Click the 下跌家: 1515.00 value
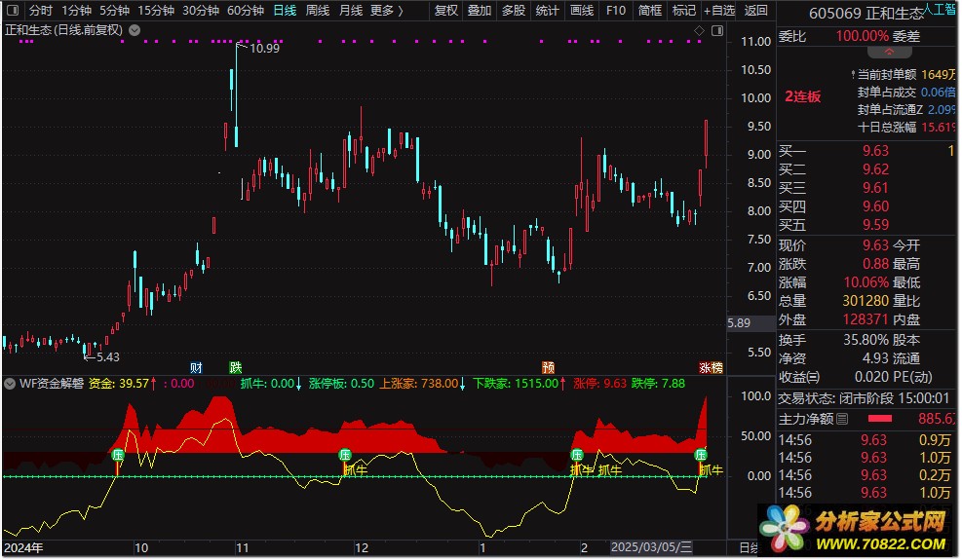 [519, 384]
